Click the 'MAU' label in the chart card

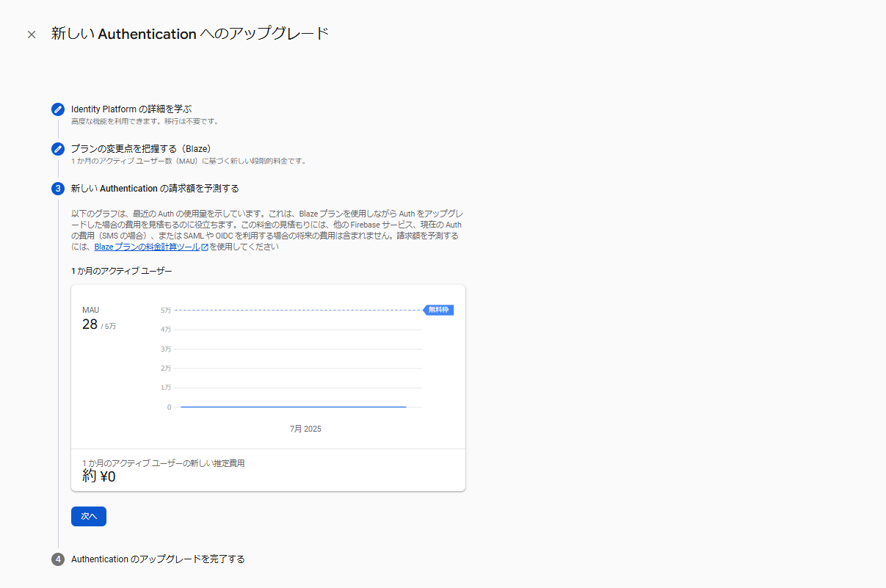(91, 310)
